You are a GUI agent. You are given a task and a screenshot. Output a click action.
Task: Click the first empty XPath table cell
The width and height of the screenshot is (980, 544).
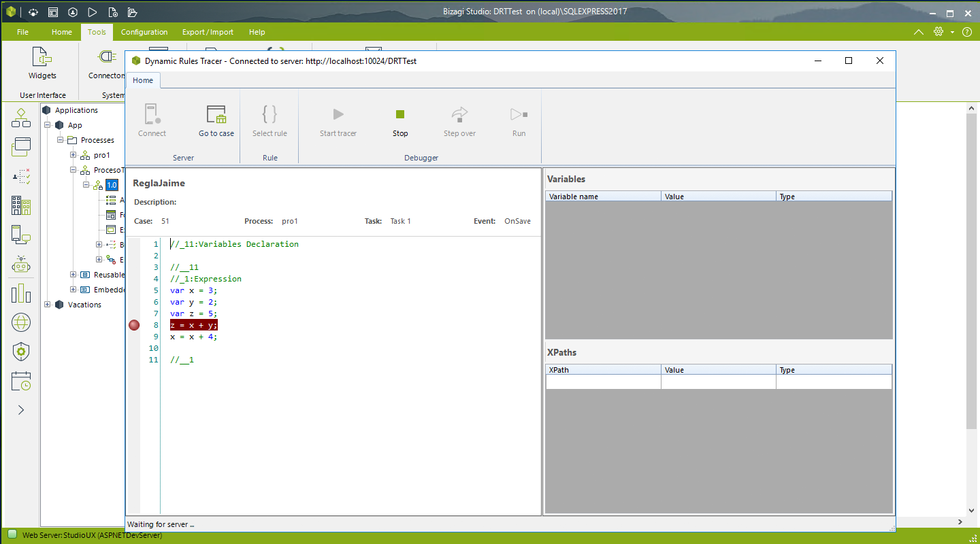pos(603,382)
